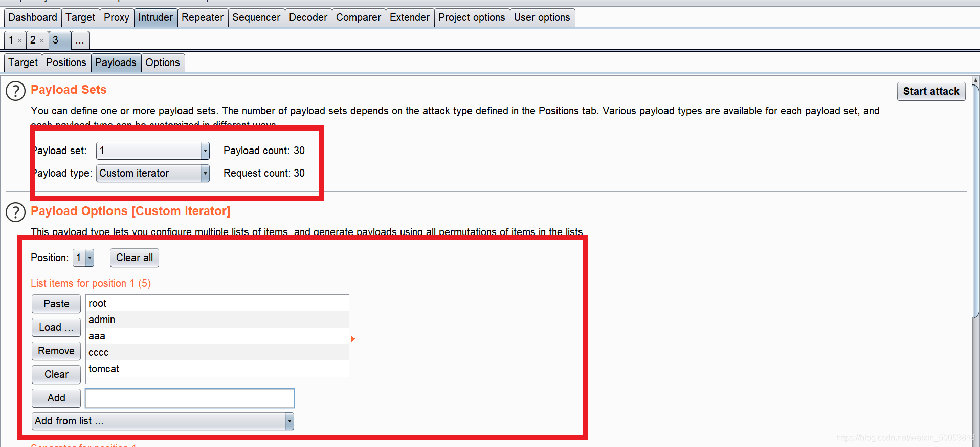Open the Proxy tab

pyautogui.click(x=117, y=17)
